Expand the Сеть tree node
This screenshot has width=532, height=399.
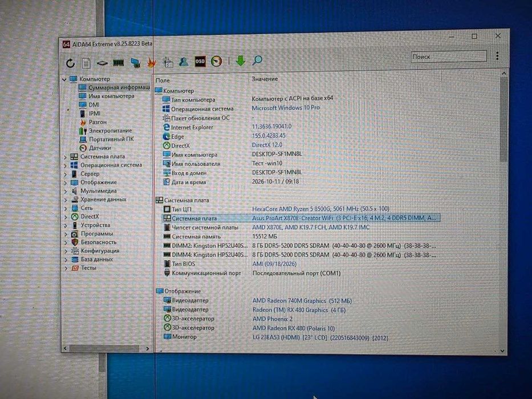(x=66, y=208)
